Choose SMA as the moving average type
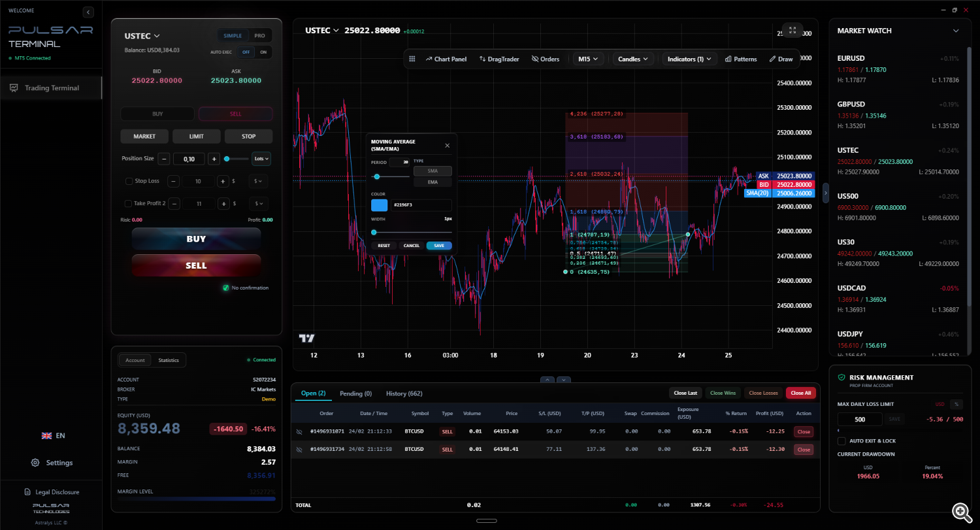Image resolution: width=980 pixels, height=530 pixels. (433, 171)
